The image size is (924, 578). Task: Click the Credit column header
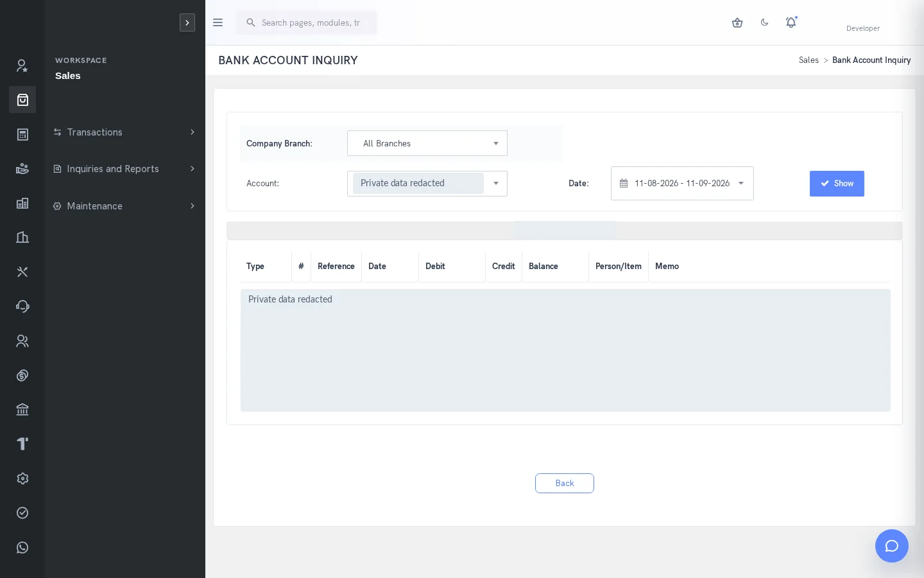[504, 267]
